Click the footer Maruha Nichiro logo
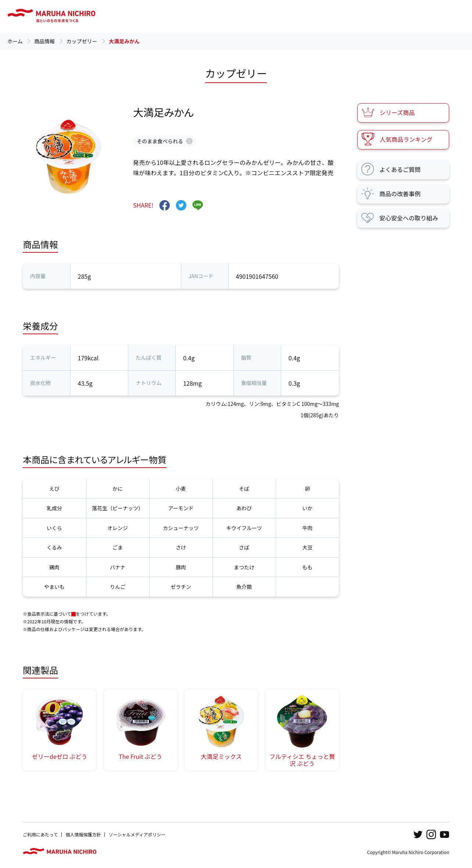Viewport: 472px width, 868px height. coord(60,851)
